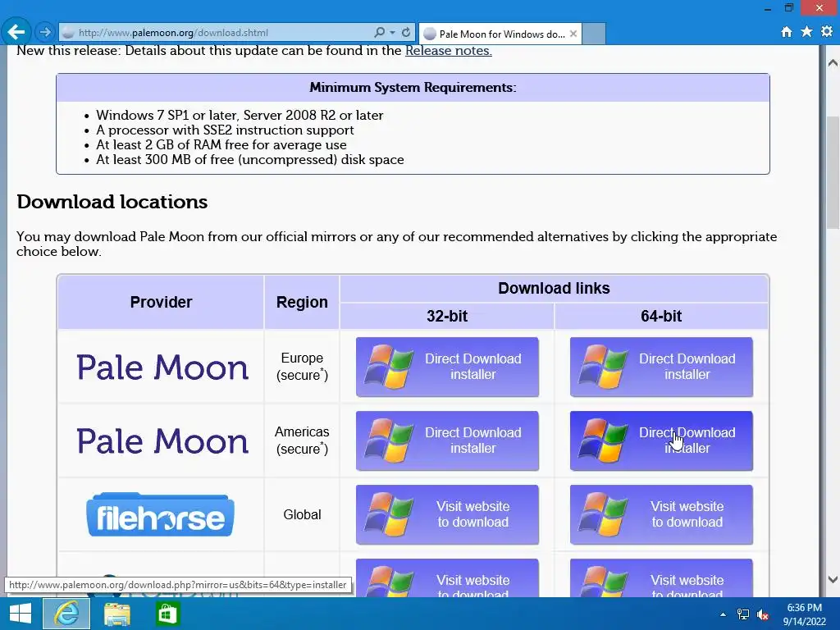The height and width of the screenshot is (630, 840).
Task: Show hidden system tray icons
Action: pos(723,614)
